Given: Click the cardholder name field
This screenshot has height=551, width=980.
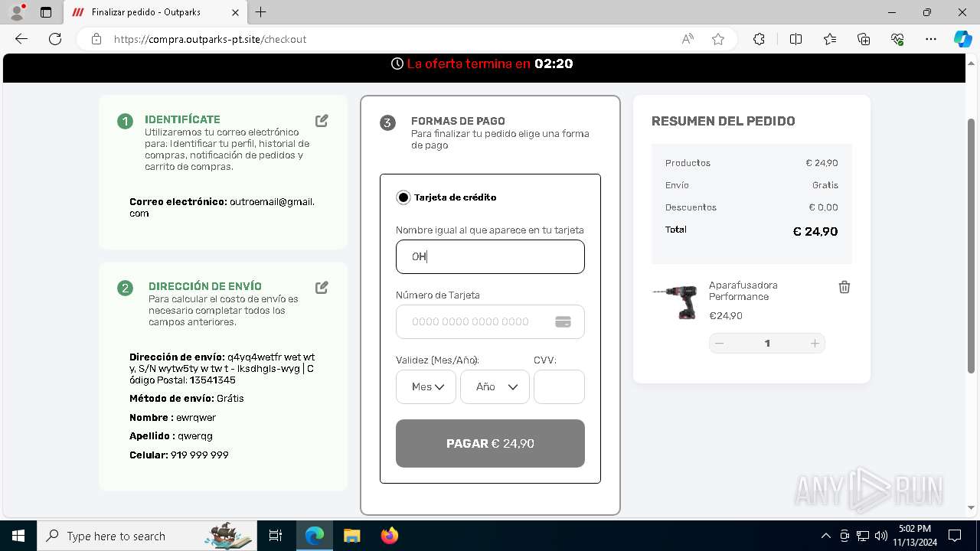Looking at the screenshot, I should pos(490,257).
